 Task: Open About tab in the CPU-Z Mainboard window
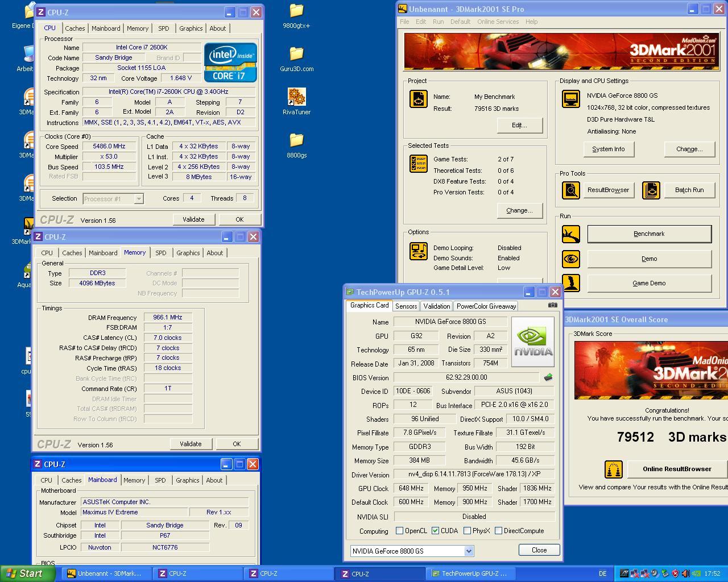pyautogui.click(x=214, y=480)
